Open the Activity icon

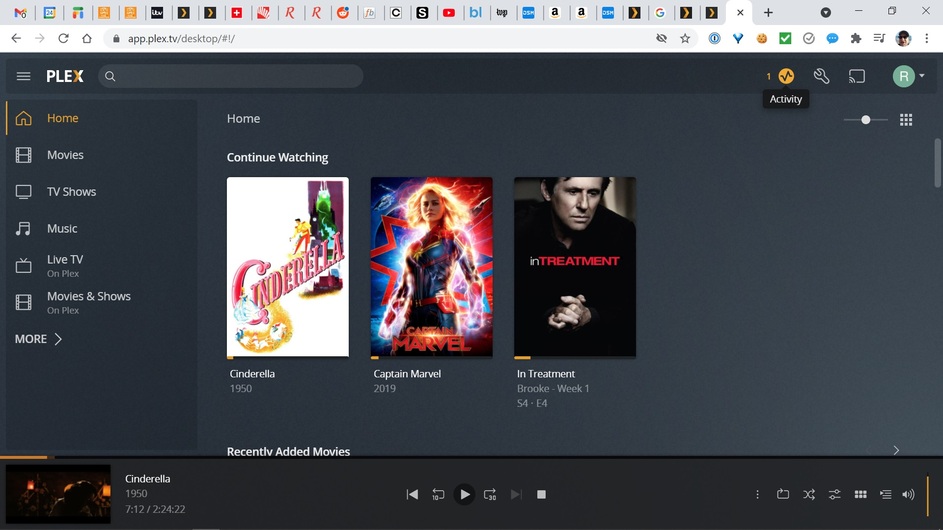point(786,76)
